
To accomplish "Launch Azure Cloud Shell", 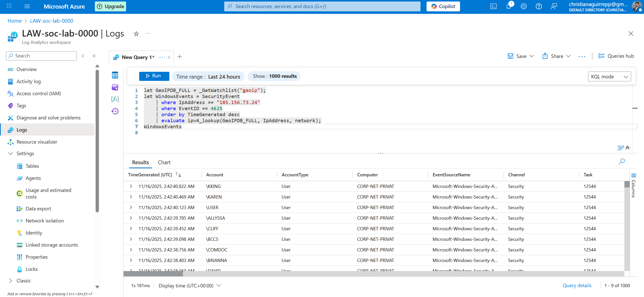I will click(x=494, y=6).
